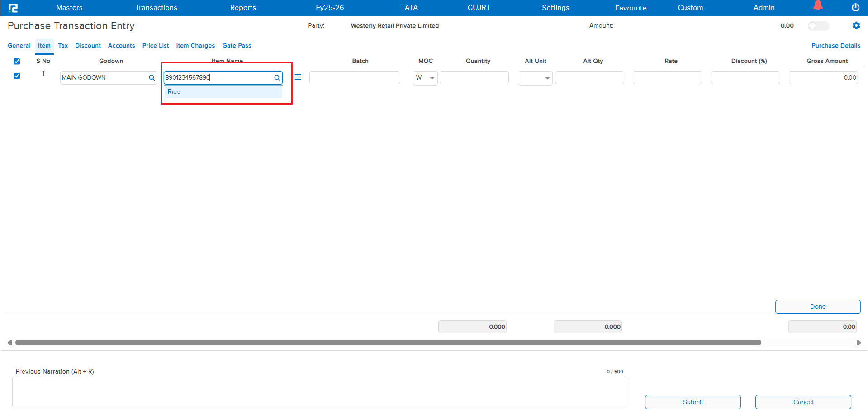Screen dimensions: 868x412
Task: Open the Purchase Details link
Action: [835, 46]
